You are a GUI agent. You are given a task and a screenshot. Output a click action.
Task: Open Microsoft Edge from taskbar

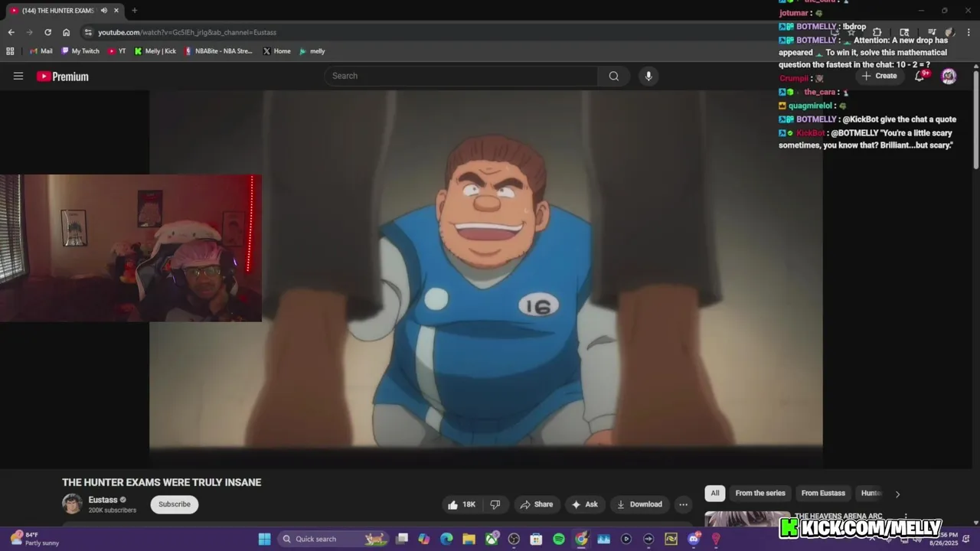point(446,539)
